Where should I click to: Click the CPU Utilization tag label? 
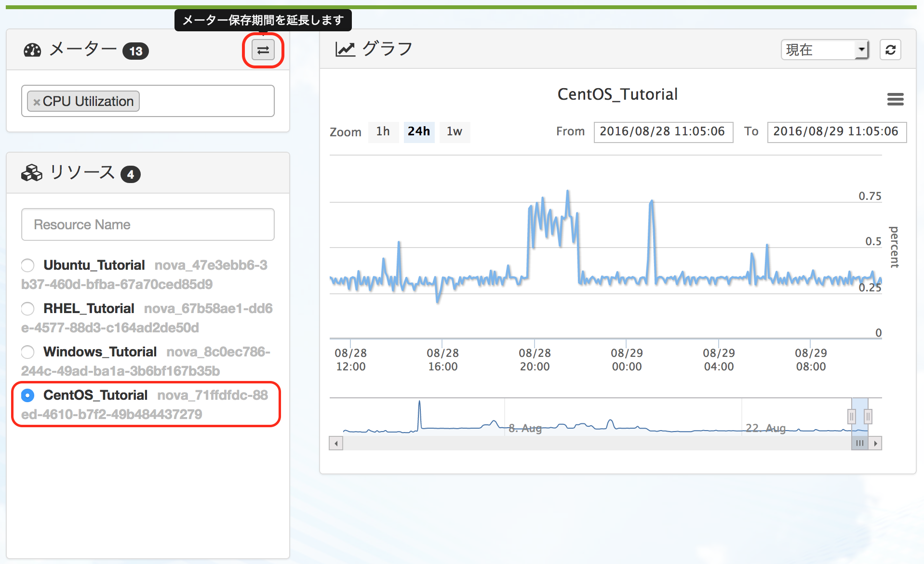click(88, 101)
